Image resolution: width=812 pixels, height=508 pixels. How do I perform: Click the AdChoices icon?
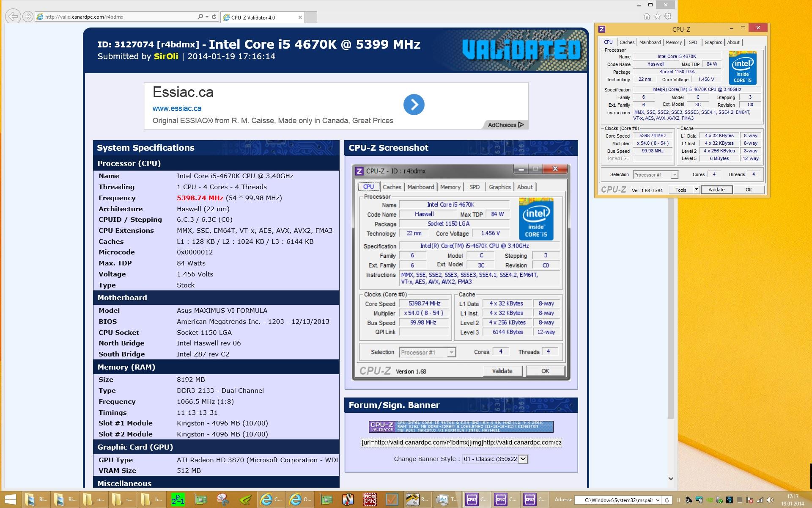coord(506,125)
